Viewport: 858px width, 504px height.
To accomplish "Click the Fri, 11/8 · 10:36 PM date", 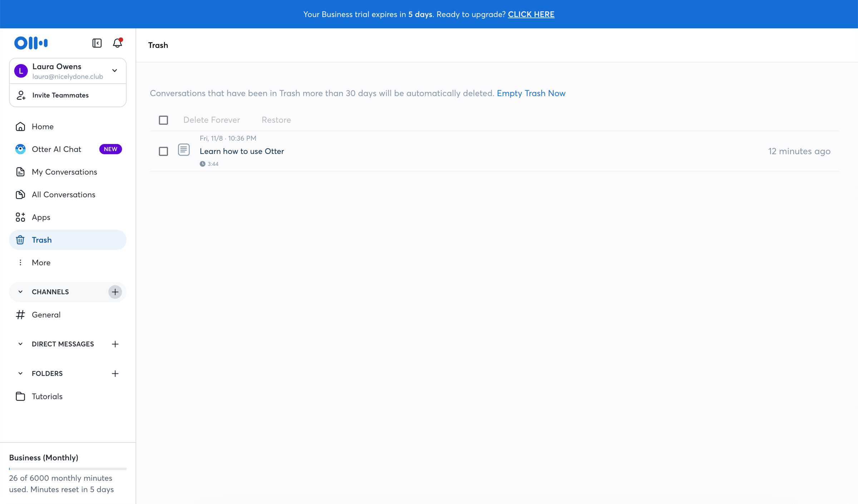I will (228, 138).
